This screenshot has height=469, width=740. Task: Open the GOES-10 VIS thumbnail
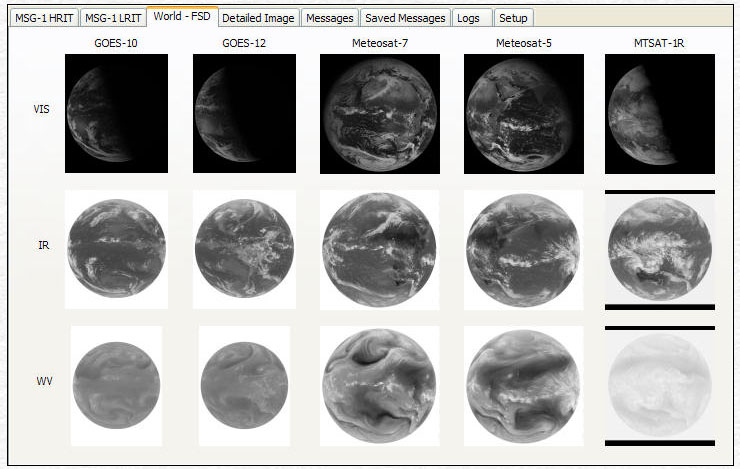coord(116,113)
